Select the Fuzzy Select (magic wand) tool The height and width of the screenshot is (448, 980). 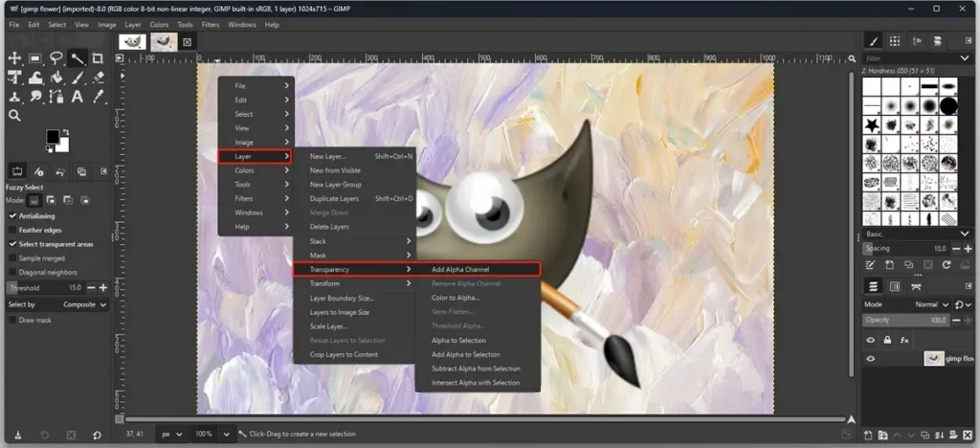[x=78, y=58]
